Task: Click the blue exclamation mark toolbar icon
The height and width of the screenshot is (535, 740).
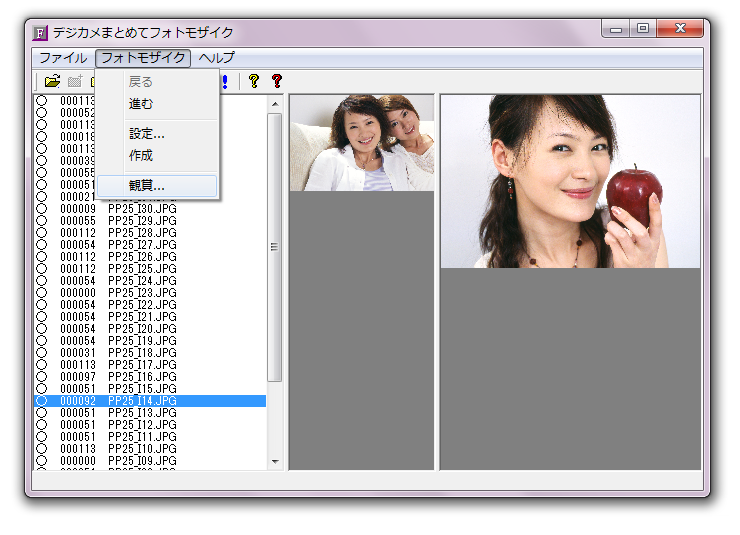Action: (225, 81)
